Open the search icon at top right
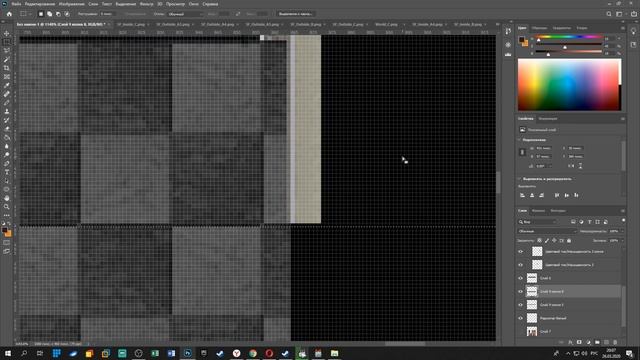This screenshot has height=360, width=640. click(x=609, y=14)
